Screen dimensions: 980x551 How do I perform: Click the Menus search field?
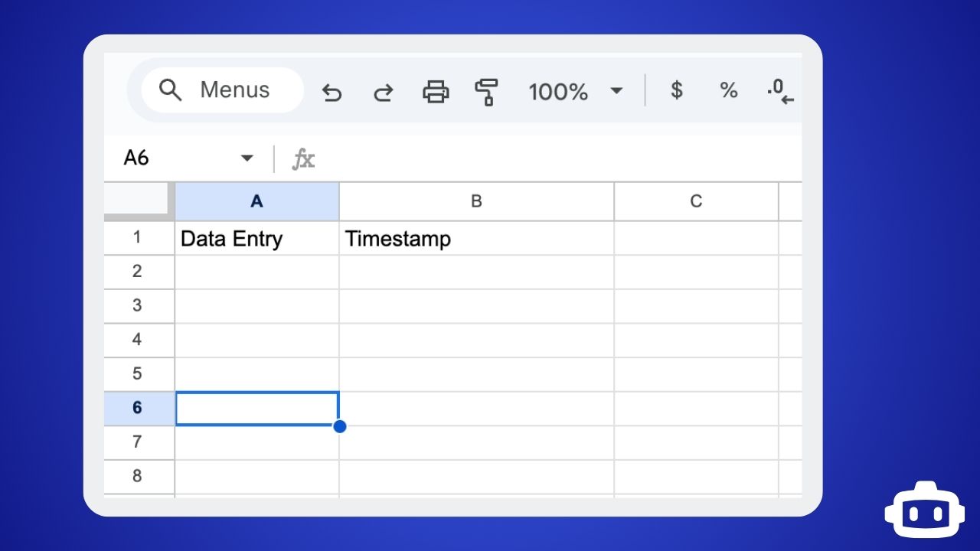(234, 90)
